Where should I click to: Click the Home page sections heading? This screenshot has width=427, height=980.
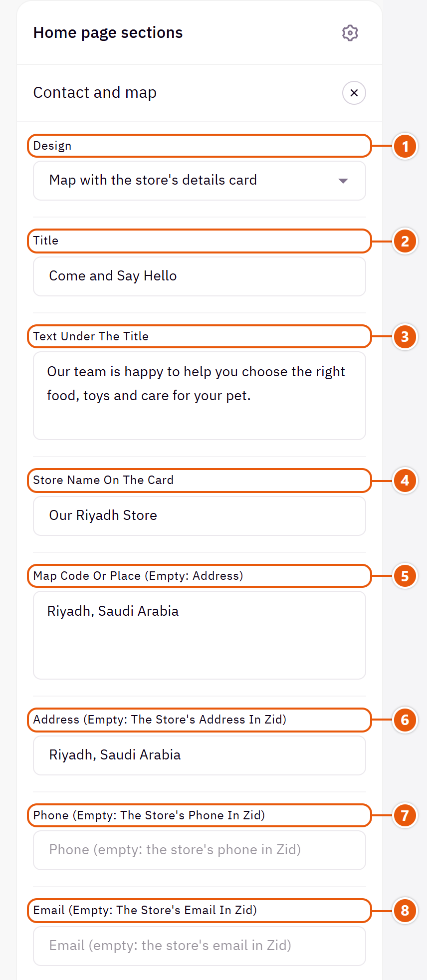[108, 33]
